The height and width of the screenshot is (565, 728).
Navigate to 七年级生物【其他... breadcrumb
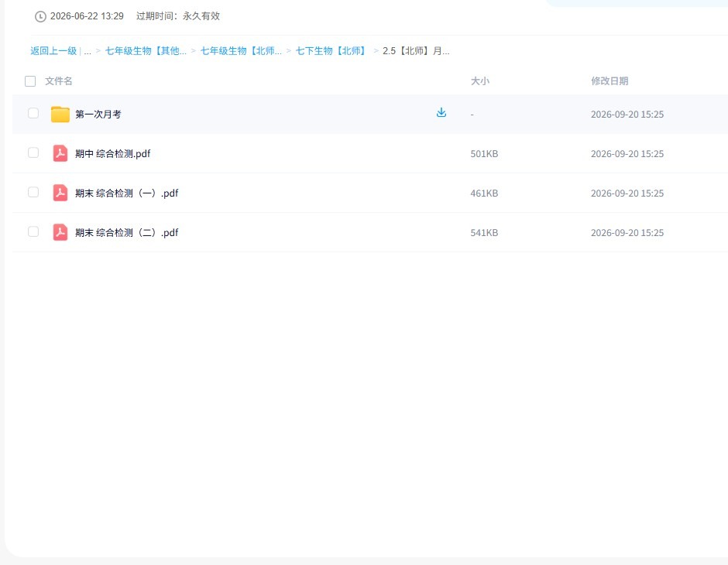pyautogui.click(x=146, y=51)
